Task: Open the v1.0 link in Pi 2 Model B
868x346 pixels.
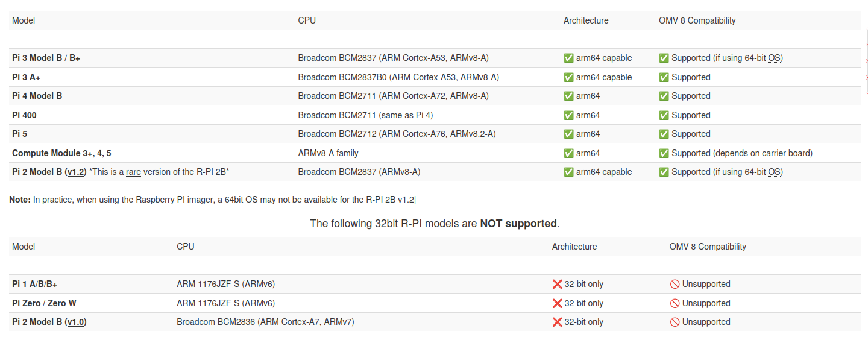Action: point(75,322)
